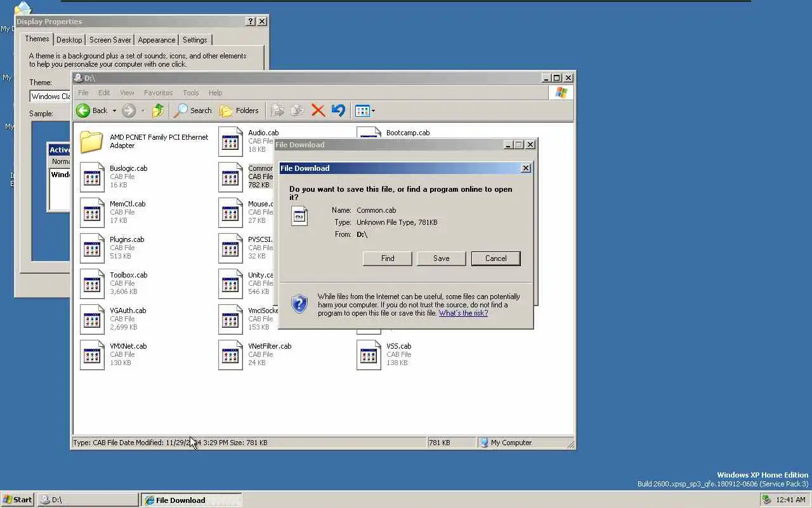Click the Bootcamp.cab file name

[408, 133]
